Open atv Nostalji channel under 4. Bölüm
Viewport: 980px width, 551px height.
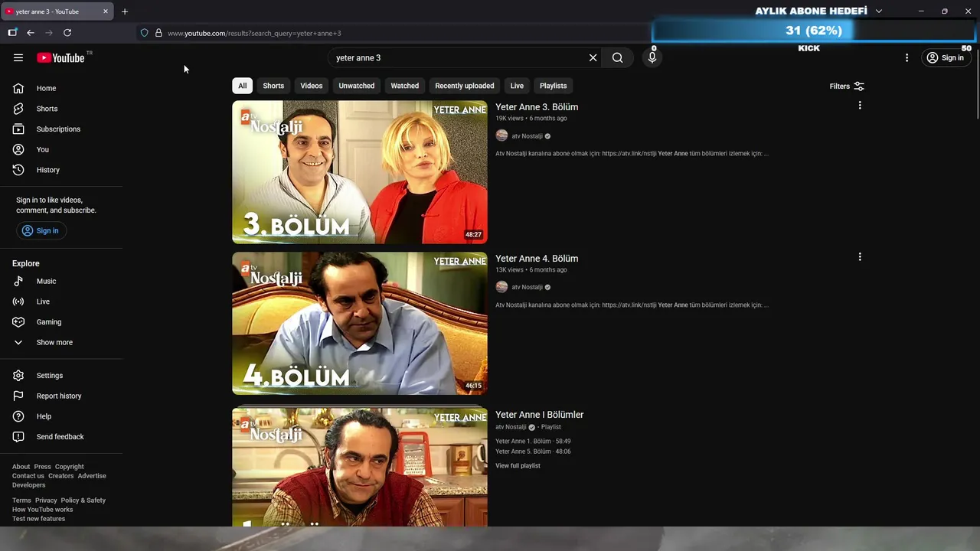point(527,287)
